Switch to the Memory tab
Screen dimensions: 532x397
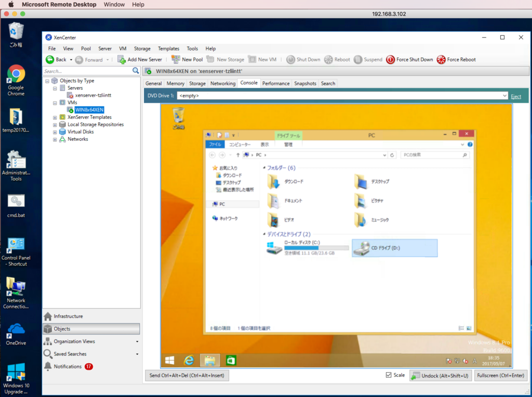[x=176, y=84]
